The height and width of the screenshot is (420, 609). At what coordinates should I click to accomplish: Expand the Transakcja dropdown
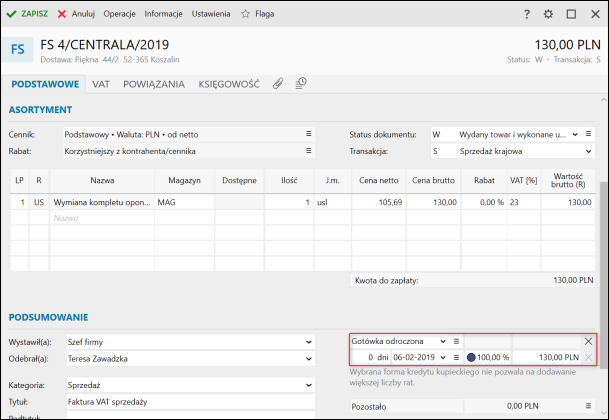coord(588,151)
